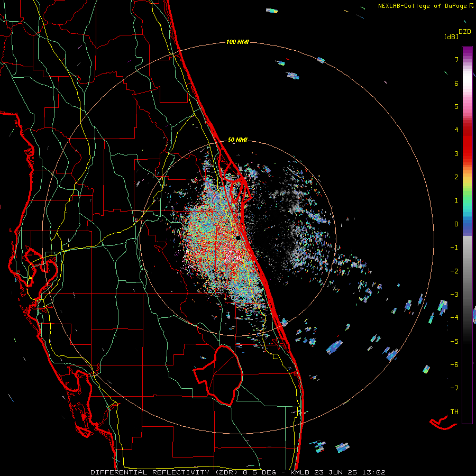Screen dimensions: 476x476
Task: Click the 3 value on the color scale
Action: [x=456, y=153]
